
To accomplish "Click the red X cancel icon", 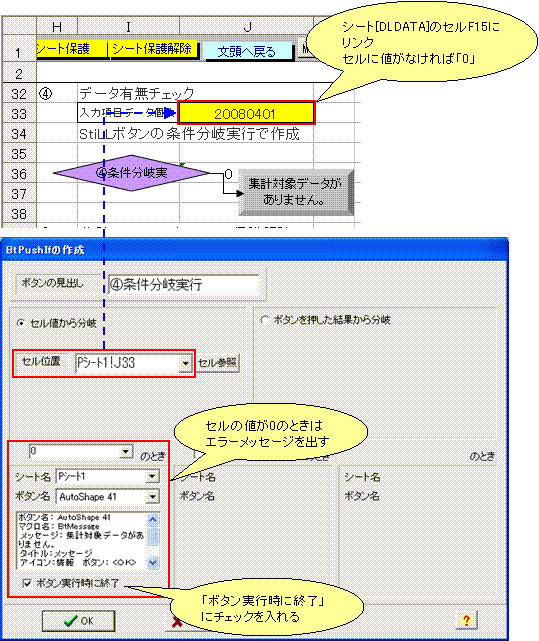I will tap(177, 622).
